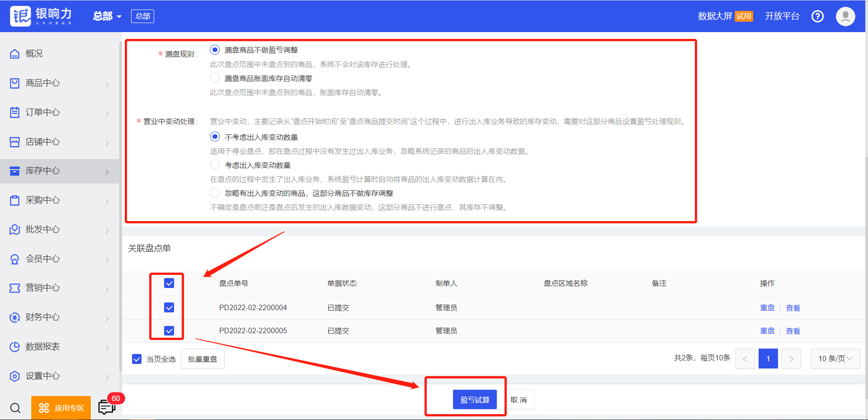
Task: Open 会员中心 in the sidebar
Action: click(x=59, y=259)
